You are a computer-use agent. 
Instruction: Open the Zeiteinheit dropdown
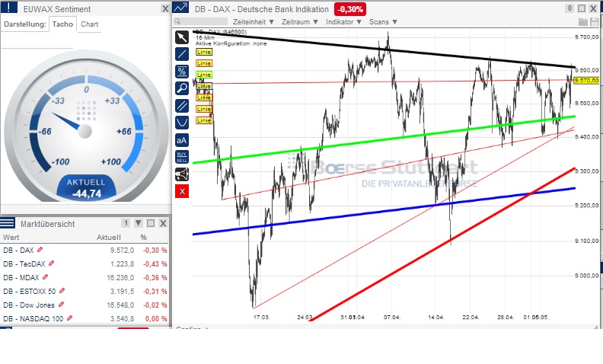coord(254,22)
